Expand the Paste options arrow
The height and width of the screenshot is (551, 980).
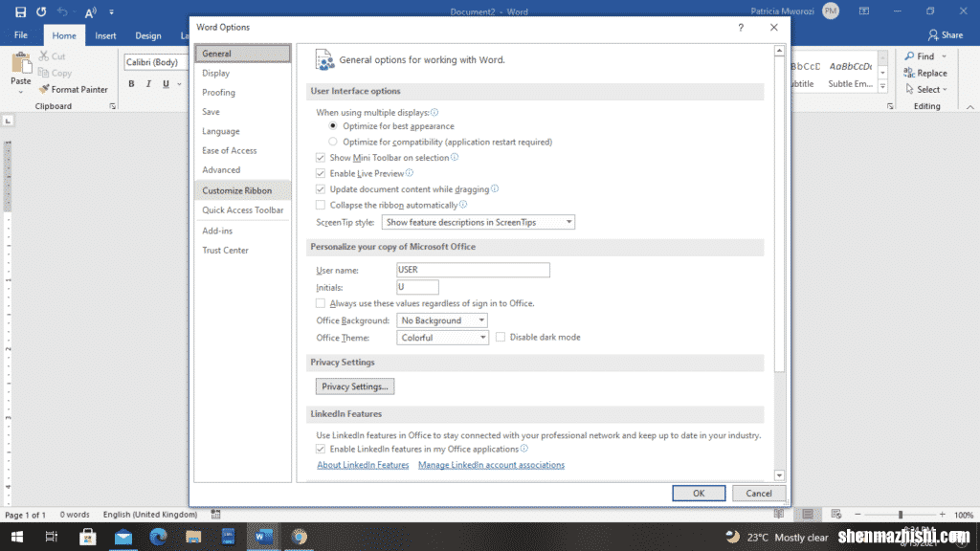[21, 93]
